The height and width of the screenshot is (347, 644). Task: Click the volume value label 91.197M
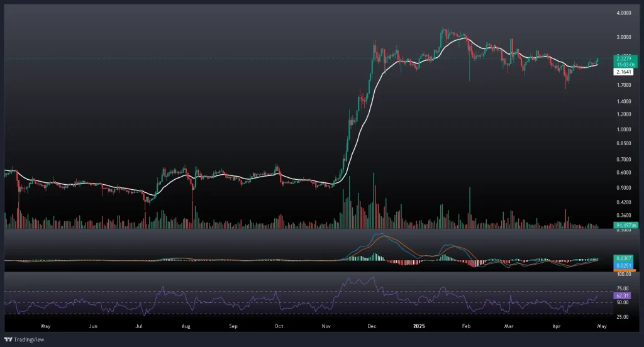point(626,225)
